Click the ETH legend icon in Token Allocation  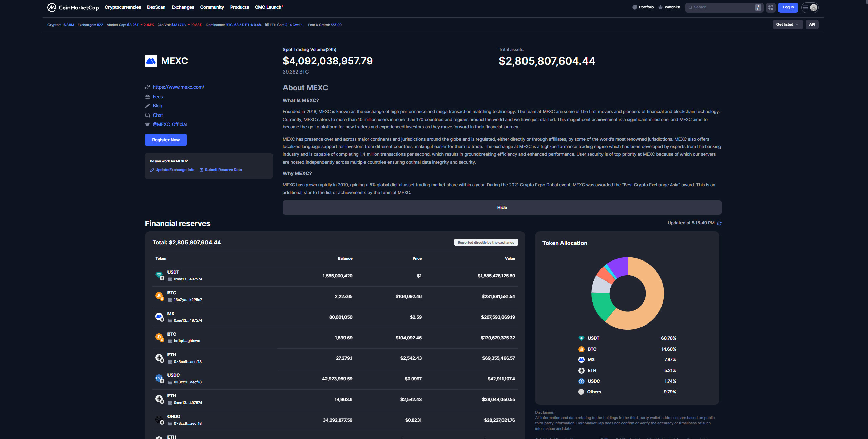581,371
